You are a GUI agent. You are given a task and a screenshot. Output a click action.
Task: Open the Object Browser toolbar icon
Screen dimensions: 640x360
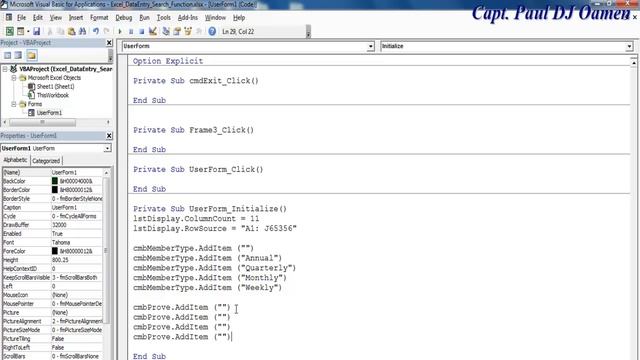pyautogui.click(x=188, y=31)
